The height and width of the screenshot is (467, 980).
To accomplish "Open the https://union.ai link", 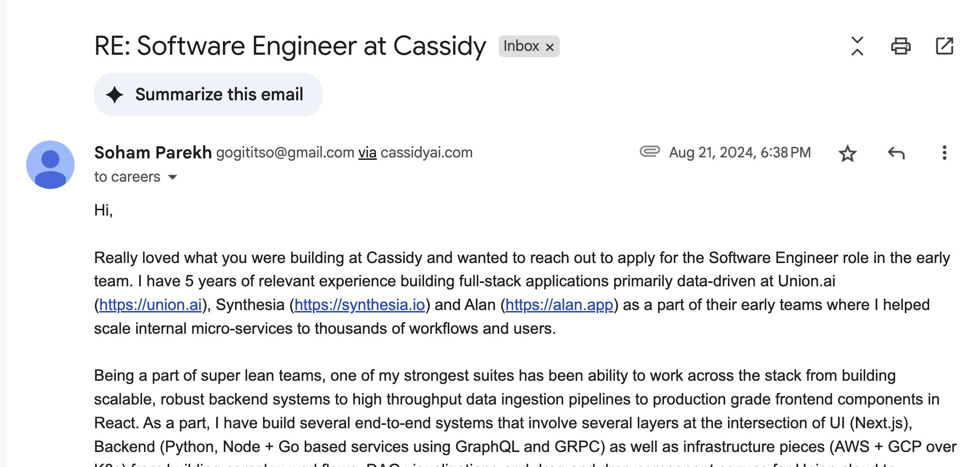I will point(150,305).
